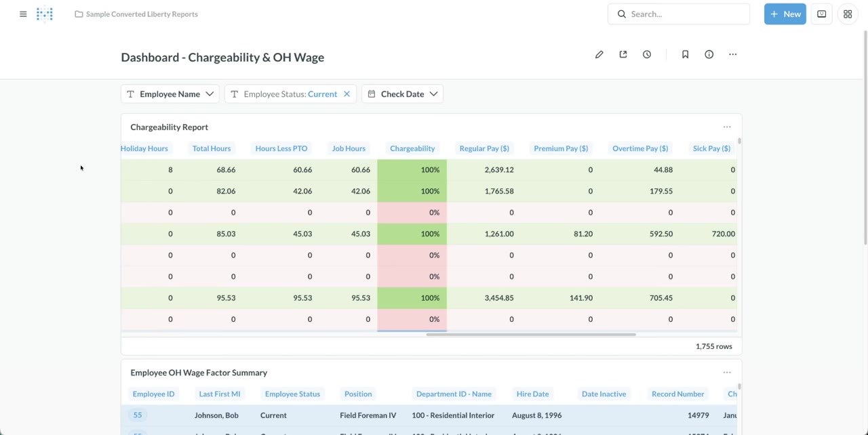Screen dimensions: 868x435
Task: Select regular pay value 3,454.85
Action: coord(499,298)
